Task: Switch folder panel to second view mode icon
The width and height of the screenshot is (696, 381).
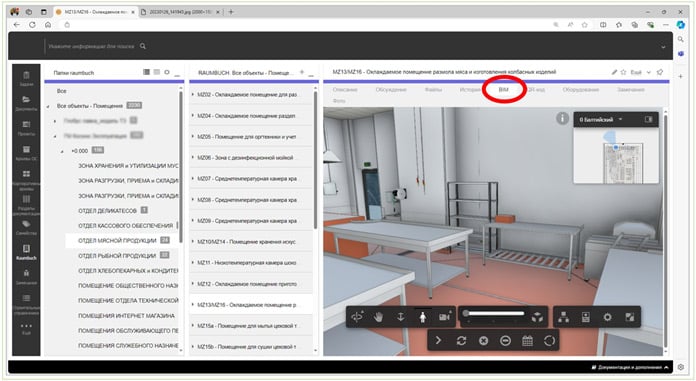Action: click(157, 72)
